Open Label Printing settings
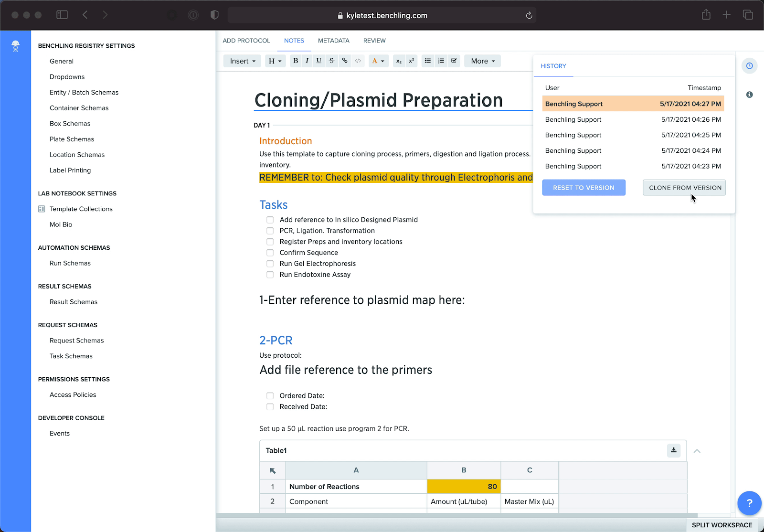 coord(70,170)
